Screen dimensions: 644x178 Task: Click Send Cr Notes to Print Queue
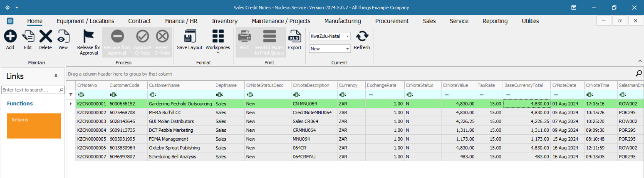(x=269, y=42)
